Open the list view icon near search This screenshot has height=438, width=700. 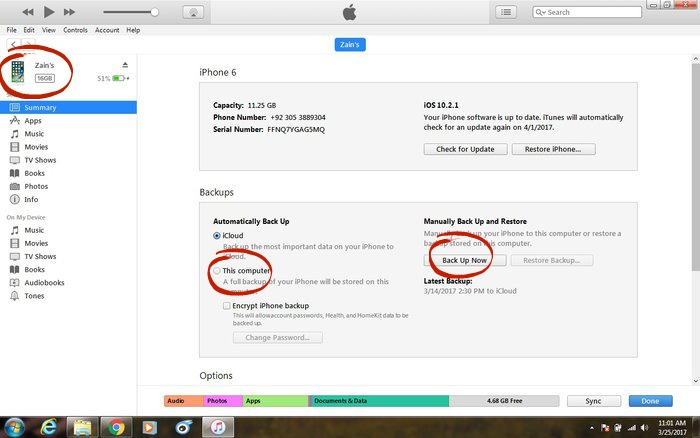pos(506,12)
